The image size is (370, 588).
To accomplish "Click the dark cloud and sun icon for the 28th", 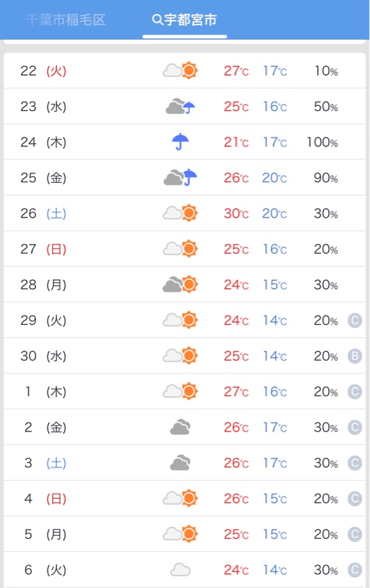I will tap(180, 284).
